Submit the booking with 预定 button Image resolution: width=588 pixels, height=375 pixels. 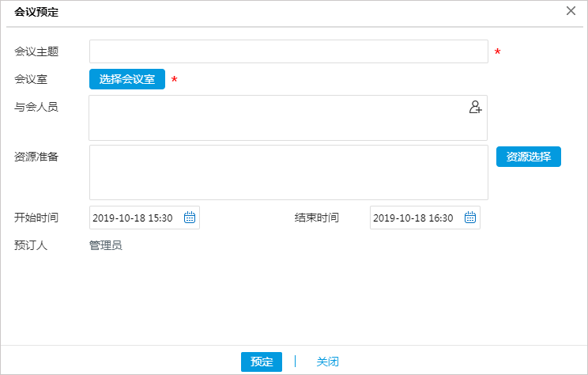pyautogui.click(x=262, y=362)
